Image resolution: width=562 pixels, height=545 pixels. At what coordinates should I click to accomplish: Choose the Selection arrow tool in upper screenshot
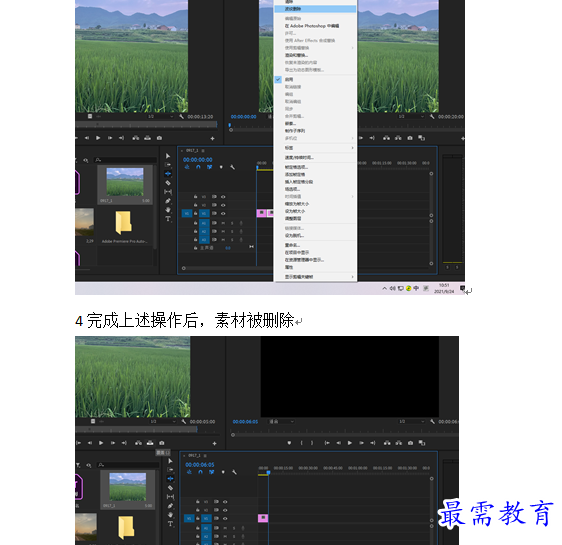coord(168,156)
